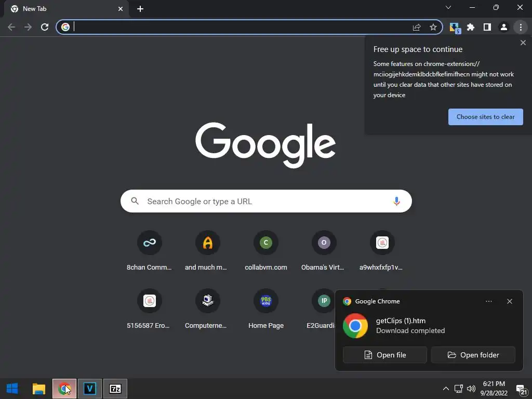Screen dimensions: 532x399
Task: Click the magnifier icon in the search box
Action: 135,201
